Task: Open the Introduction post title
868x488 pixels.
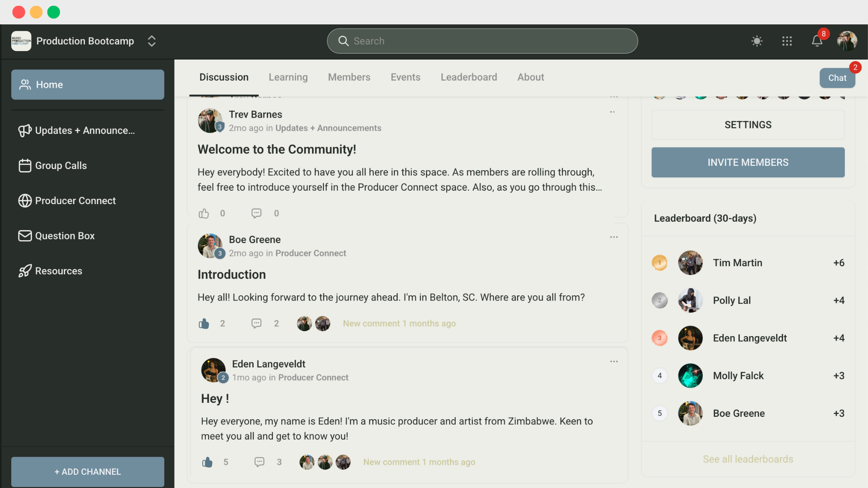Action: coord(231,275)
